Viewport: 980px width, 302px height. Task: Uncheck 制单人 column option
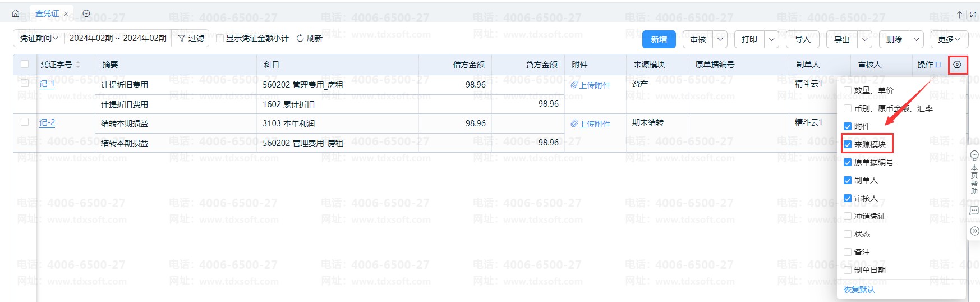tap(848, 180)
